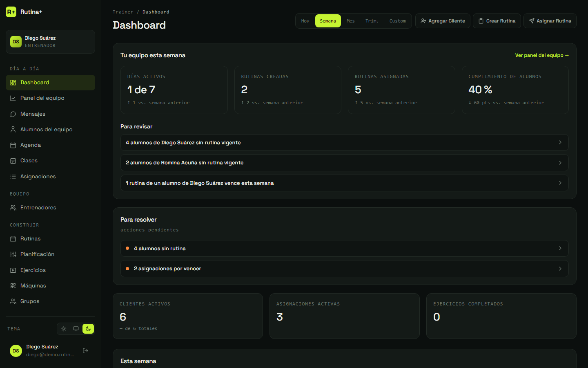Open the Diego Suárez Entrenador profile card

point(50,42)
